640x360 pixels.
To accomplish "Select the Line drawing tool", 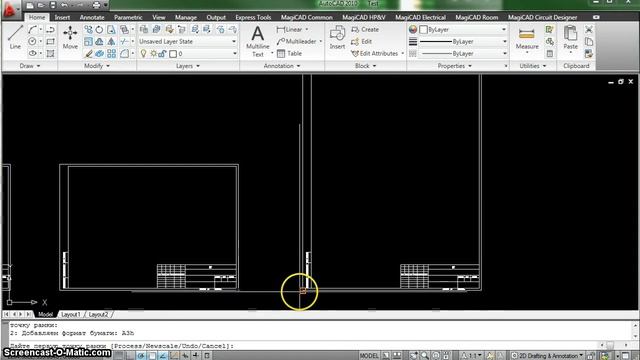I will [x=15, y=37].
